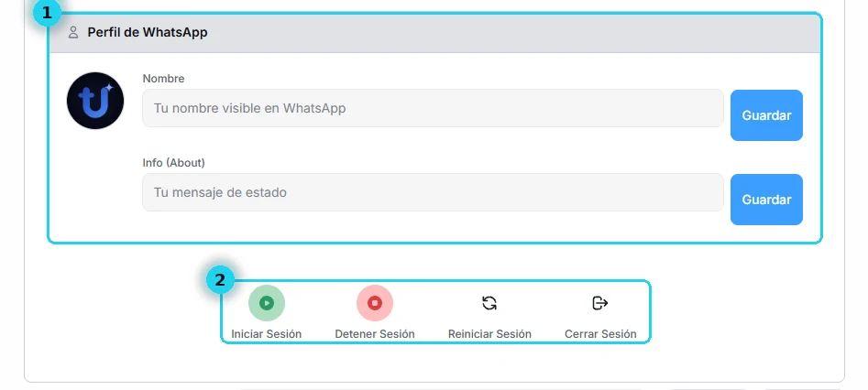Viewport: 868px width, 390px height.
Task: Click the Iniciar Sesión text label
Action: click(267, 333)
